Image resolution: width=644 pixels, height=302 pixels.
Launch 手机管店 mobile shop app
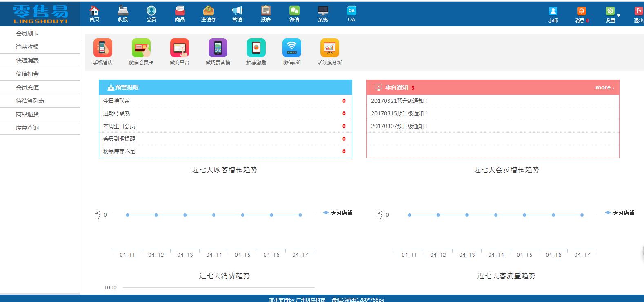[x=103, y=48]
